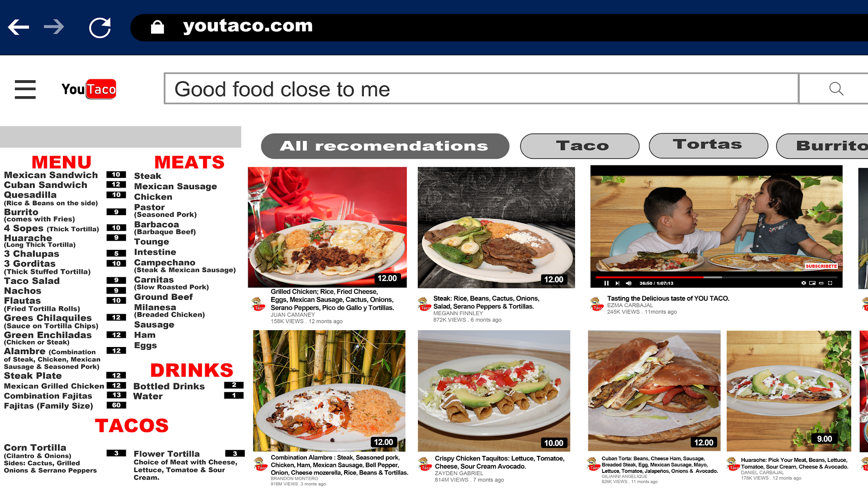Open the hamburger menu icon
The width and height of the screenshot is (868, 488).
(25, 89)
